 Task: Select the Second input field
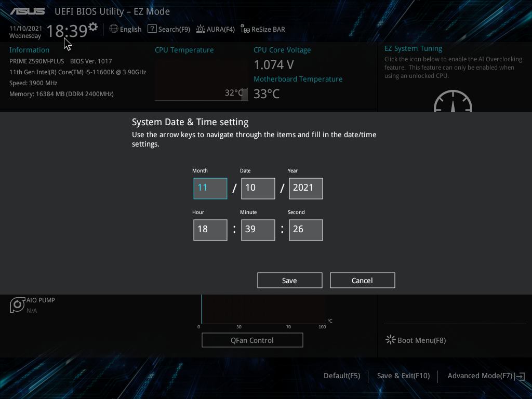point(306,230)
